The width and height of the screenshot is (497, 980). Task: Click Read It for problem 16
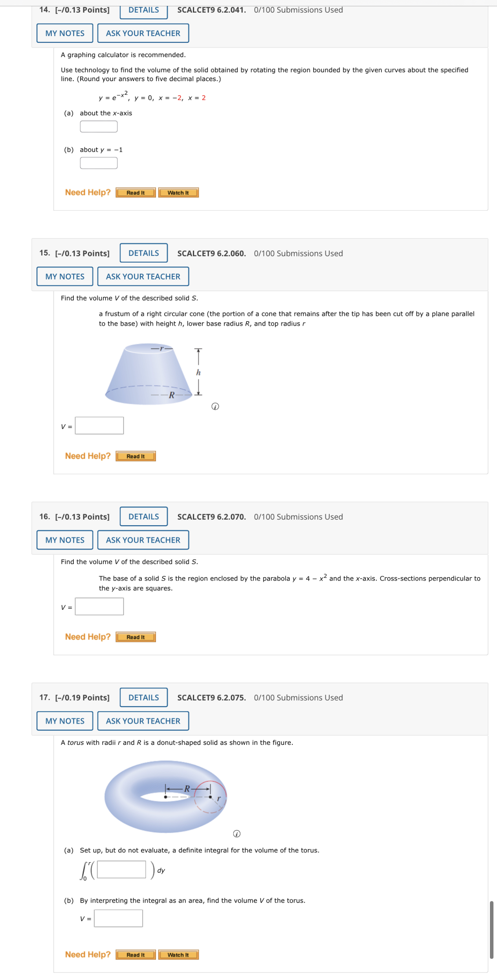click(x=136, y=637)
